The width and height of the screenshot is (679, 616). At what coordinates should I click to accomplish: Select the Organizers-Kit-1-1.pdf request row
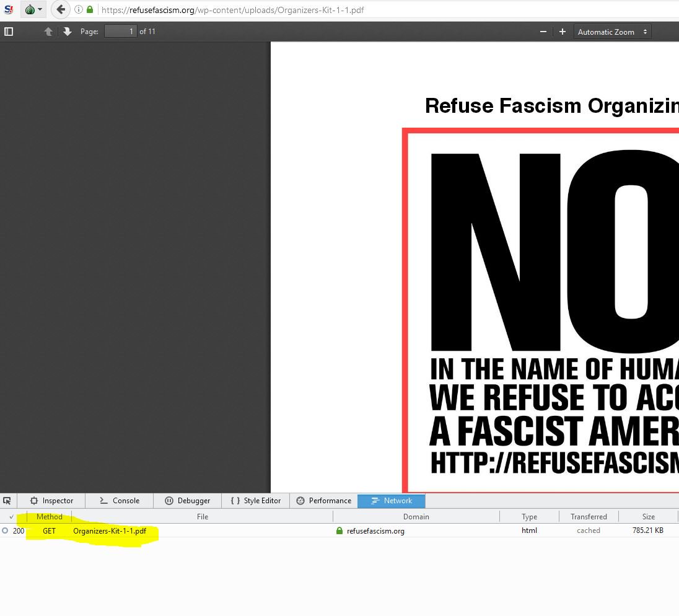pos(339,530)
